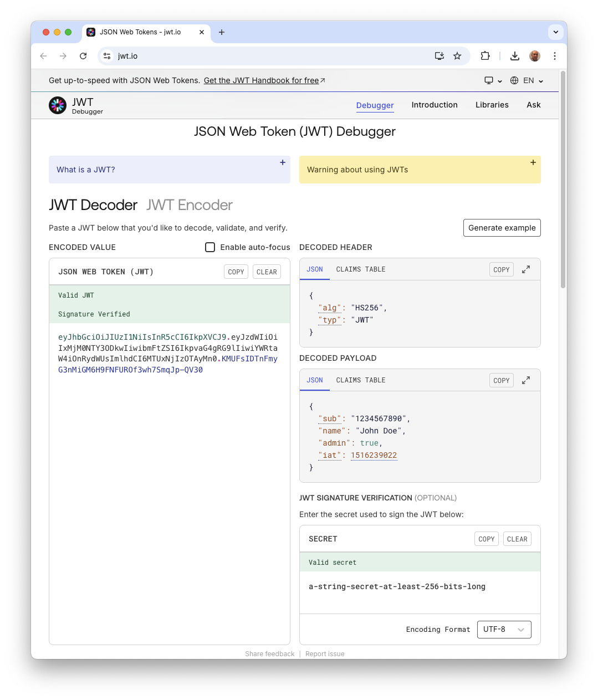This screenshot has height=700, width=598.
Task: Click the JWT Debugger logo icon
Action: coord(58,105)
